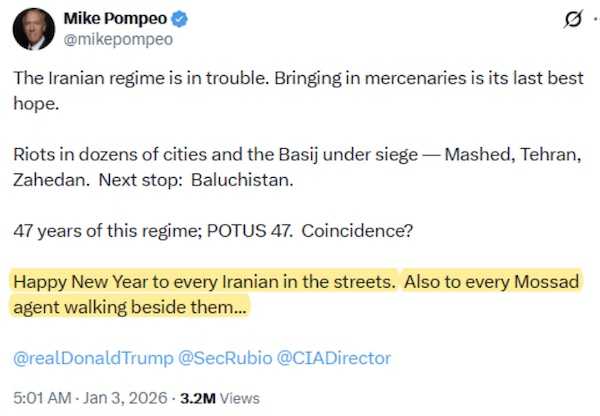Click the 5:01 AM post timestamp
The image size is (600, 416).
click(41, 397)
